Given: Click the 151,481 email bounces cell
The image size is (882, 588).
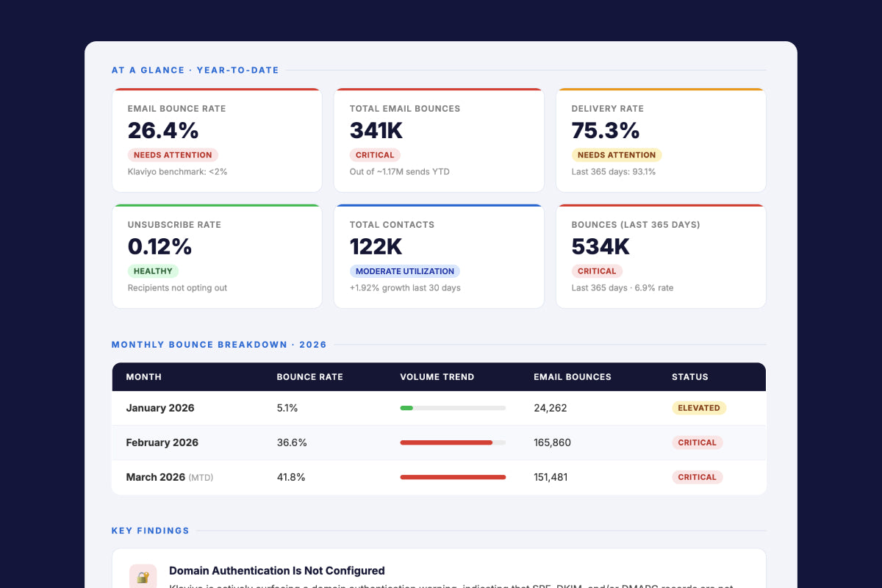Looking at the screenshot, I should click(x=551, y=477).
